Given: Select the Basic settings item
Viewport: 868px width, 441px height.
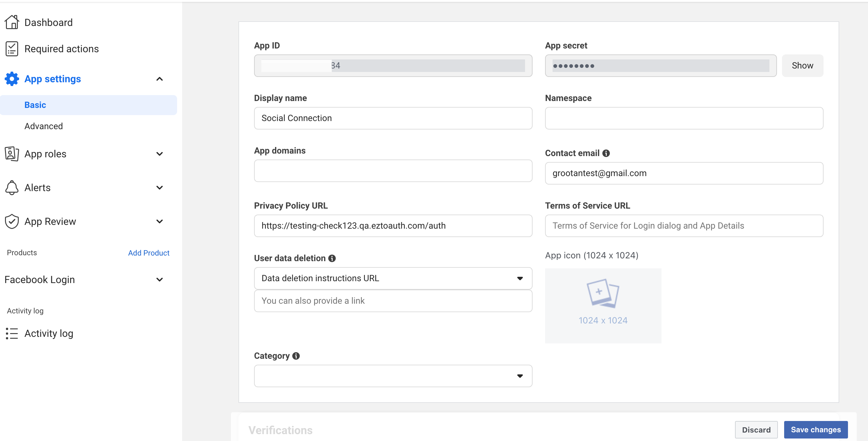Looking at the screenshot, I should (88, 105).
